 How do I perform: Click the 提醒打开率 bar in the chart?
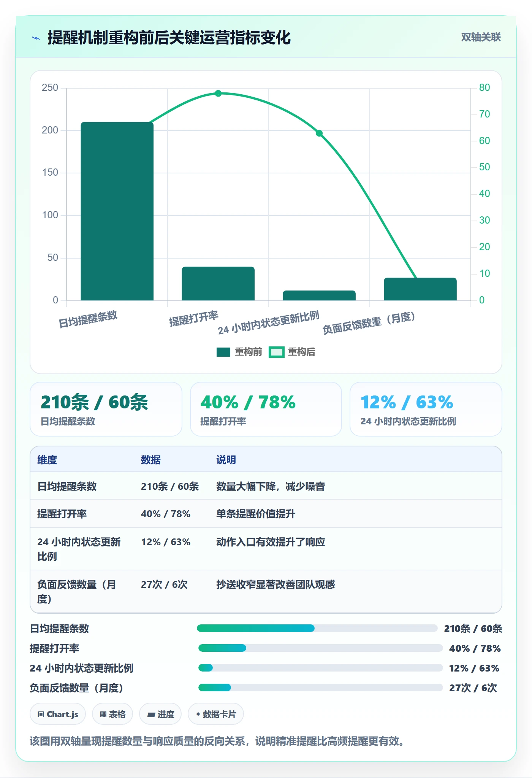(x=218, y=284)
